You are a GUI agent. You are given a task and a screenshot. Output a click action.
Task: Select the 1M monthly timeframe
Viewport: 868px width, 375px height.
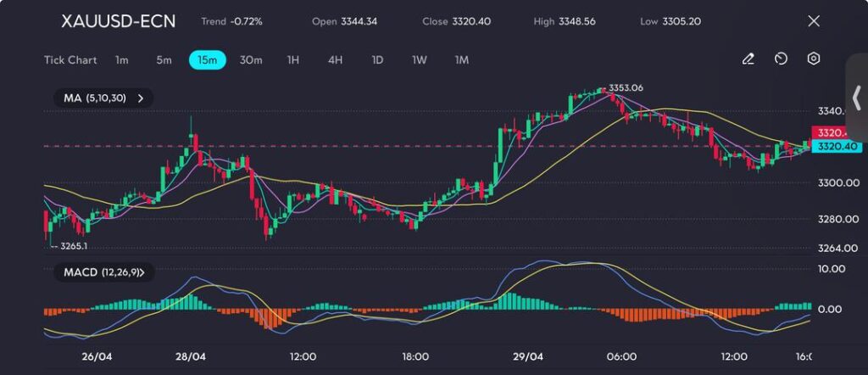click(462, 60)
